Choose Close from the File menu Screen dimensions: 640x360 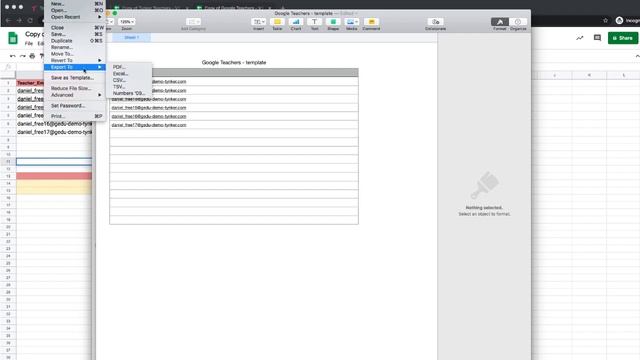point(75,28)
